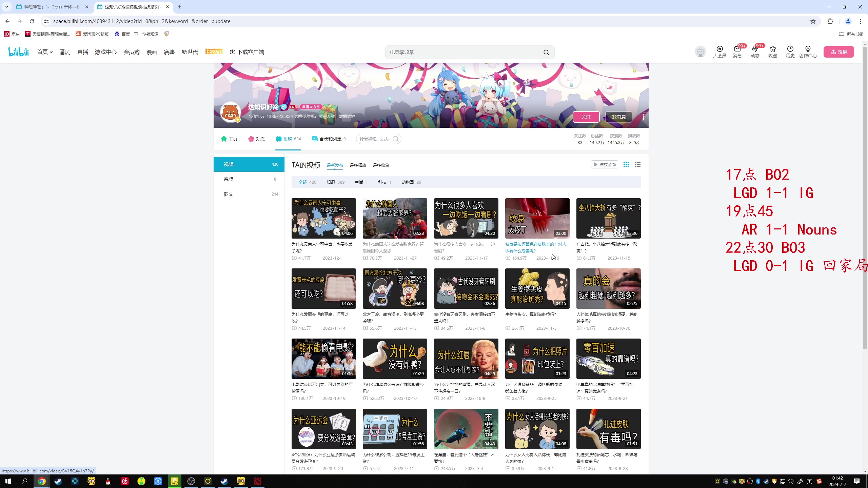
Task: Open the 大会员 membership icon
Action: pos(719,49)
